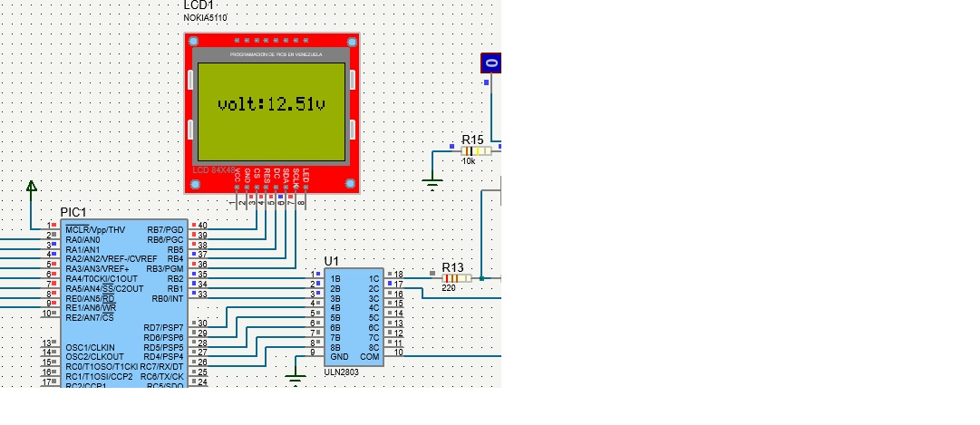Image resolution: width=980 pixels, height=425 pixels.
Task: Click the RB0/INT pin label
Action: point(168,298)
